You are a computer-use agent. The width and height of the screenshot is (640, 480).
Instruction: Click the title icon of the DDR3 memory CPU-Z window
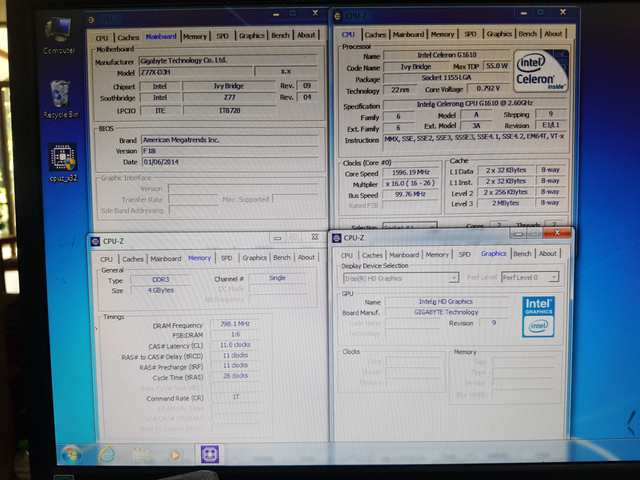(x=95, y=241)
